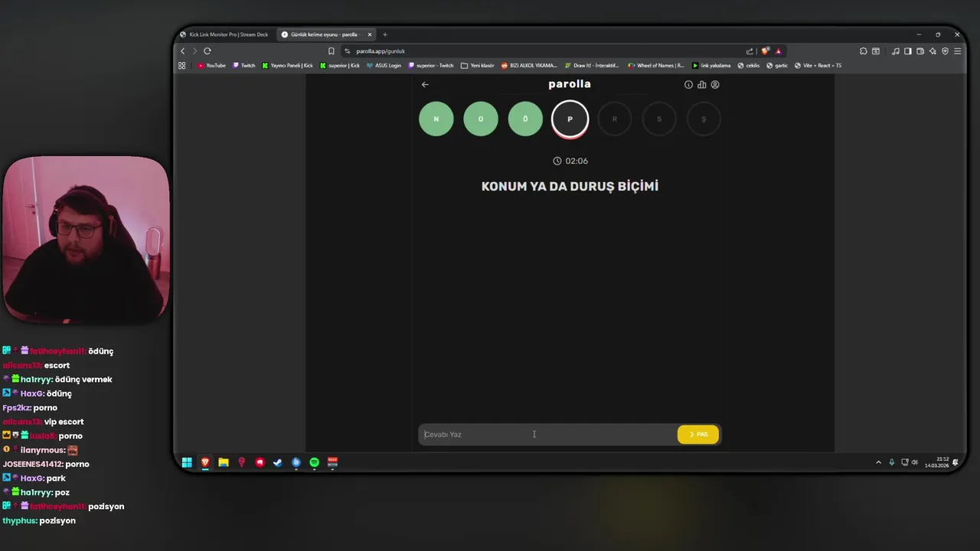Click the browser back button
The height and width of the screenshot is (551, 980).
point(182,51)
